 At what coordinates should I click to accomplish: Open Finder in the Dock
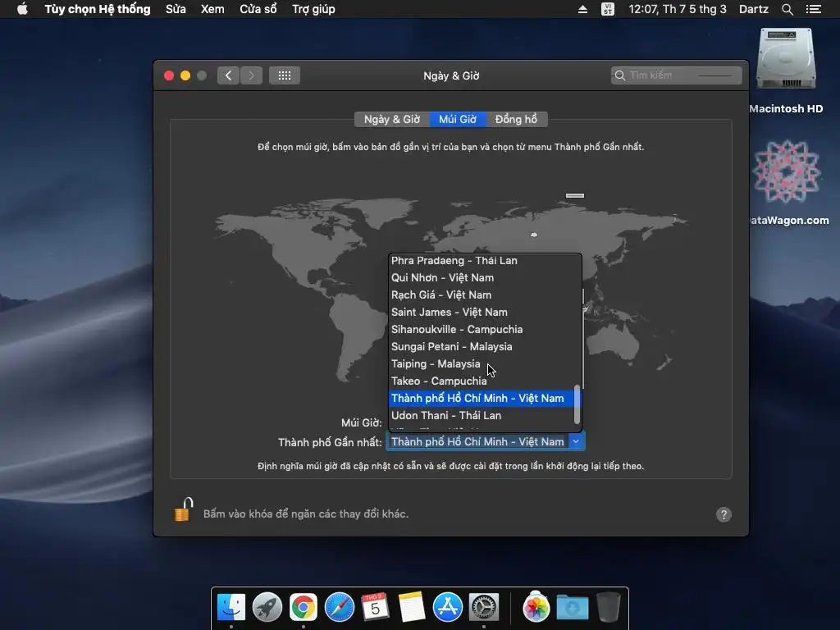(x=231, y=608)
